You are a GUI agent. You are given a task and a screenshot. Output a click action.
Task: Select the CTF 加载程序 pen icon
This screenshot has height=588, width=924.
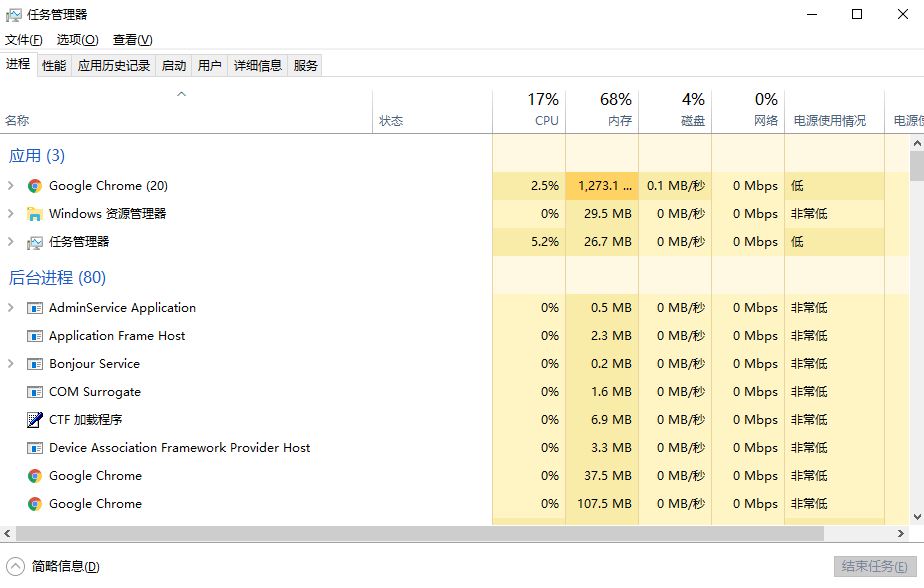pyautogui.click(x=35, y=420)
